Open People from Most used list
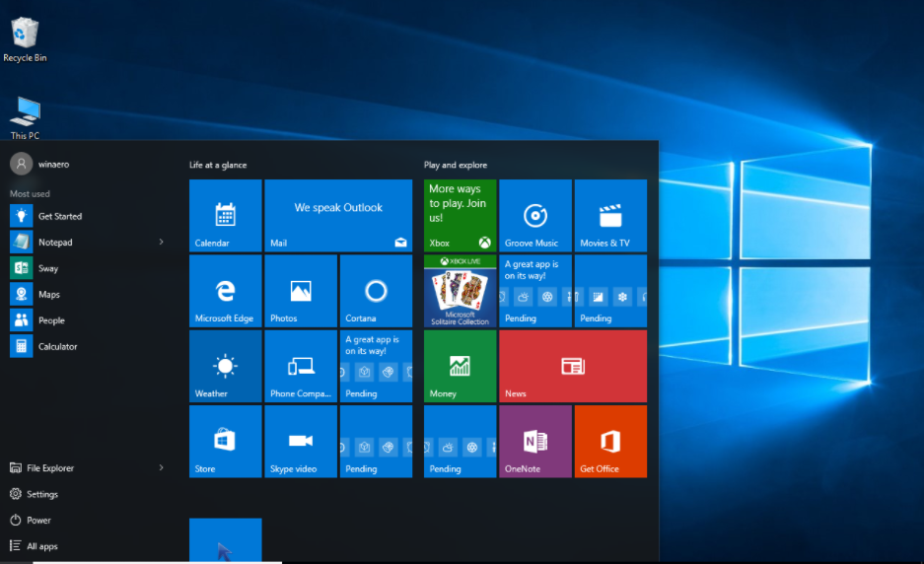Viewport: 924px width, 564px height. tap(87, 320)
